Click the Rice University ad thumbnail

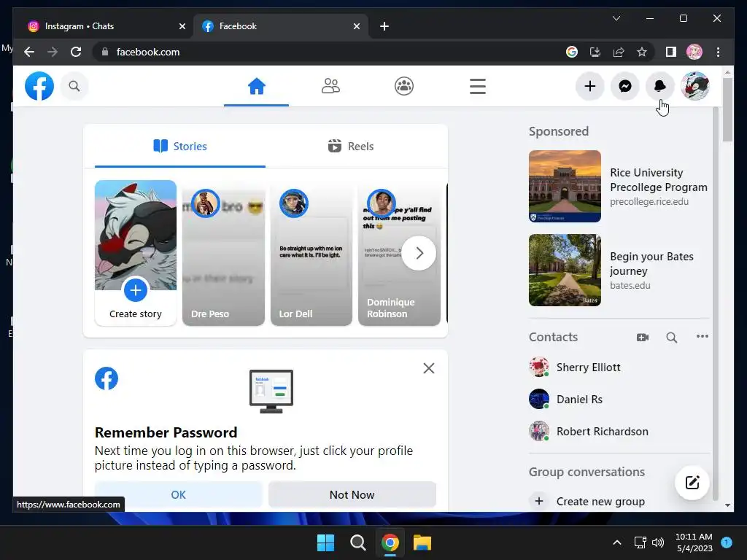tap(565, 186)
